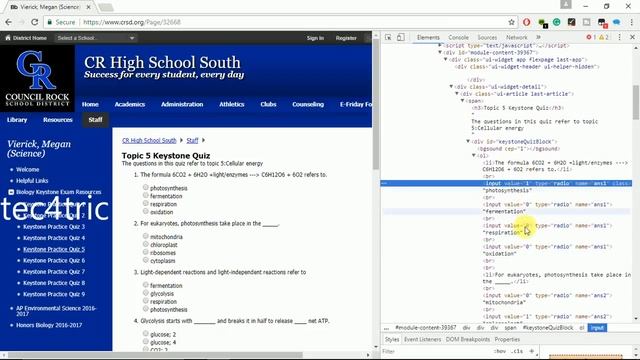The width and height of the screenshot is (640, 360).
Task: Activate DevTools inspect element picker
Action: [x=388, y=37]
